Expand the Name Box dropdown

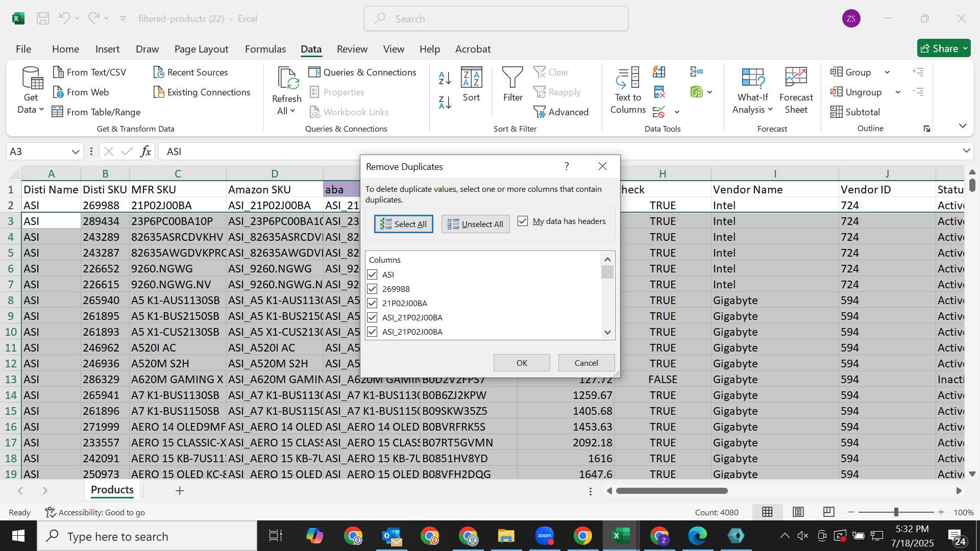tap(76, 152)
